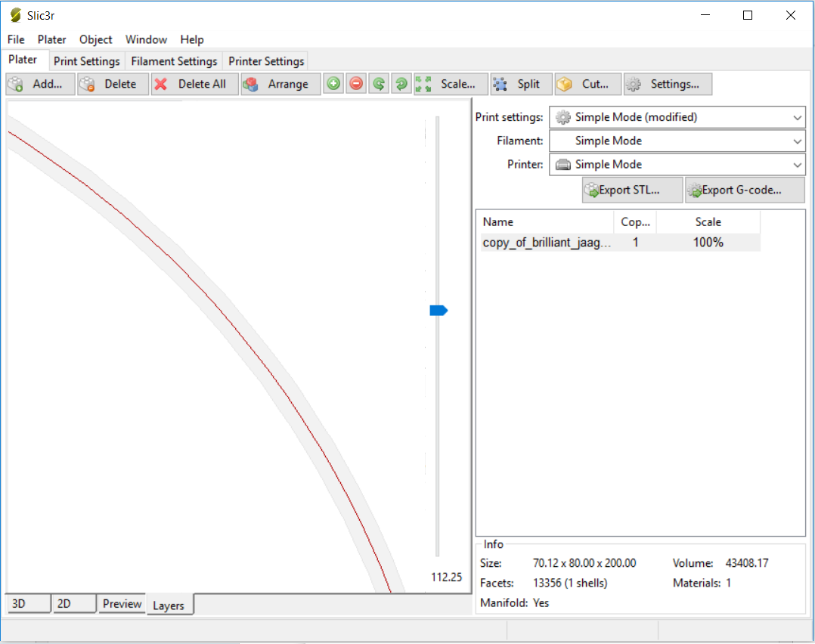815x644 pixels.
Task: Open the Cut dialog from toolbar
Action: [587, 84]
